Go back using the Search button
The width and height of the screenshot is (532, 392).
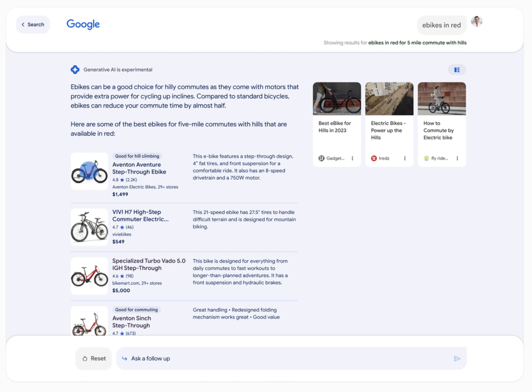[33, 24]
